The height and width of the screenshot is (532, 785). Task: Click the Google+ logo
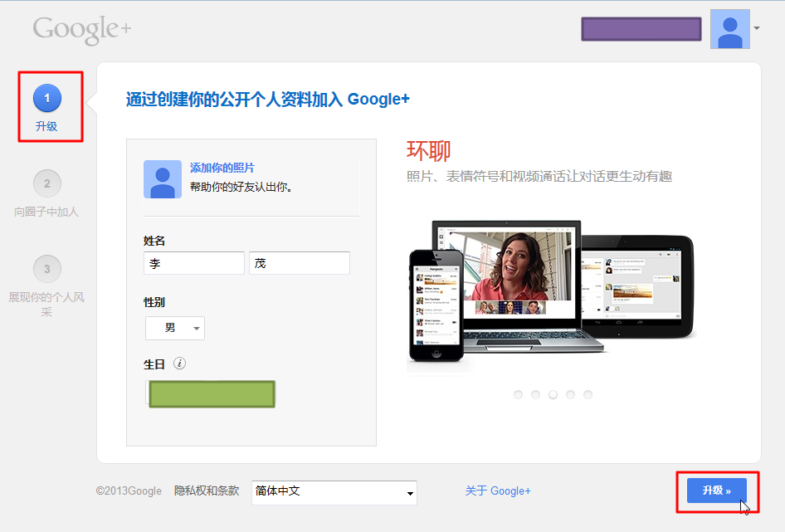coord(82,30)
